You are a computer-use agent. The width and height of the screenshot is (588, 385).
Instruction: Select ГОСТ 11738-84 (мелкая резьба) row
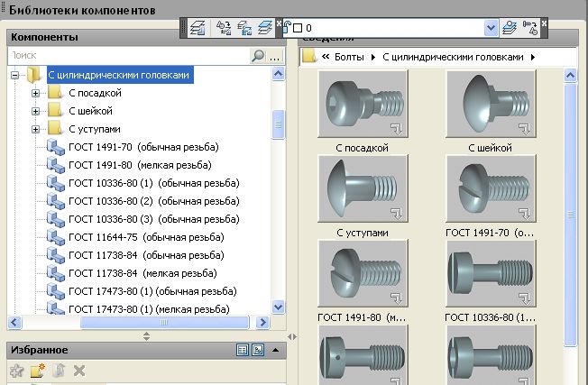point(142,273)
